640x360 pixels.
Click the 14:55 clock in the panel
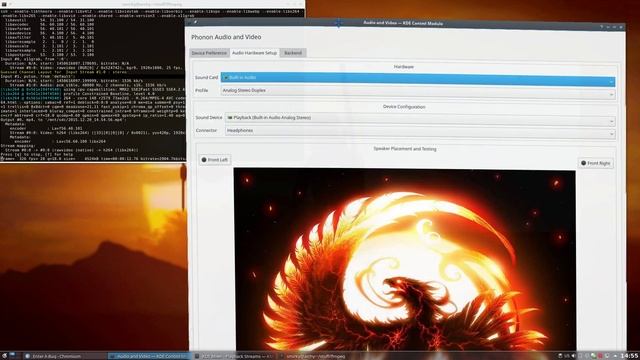[630, 356]
